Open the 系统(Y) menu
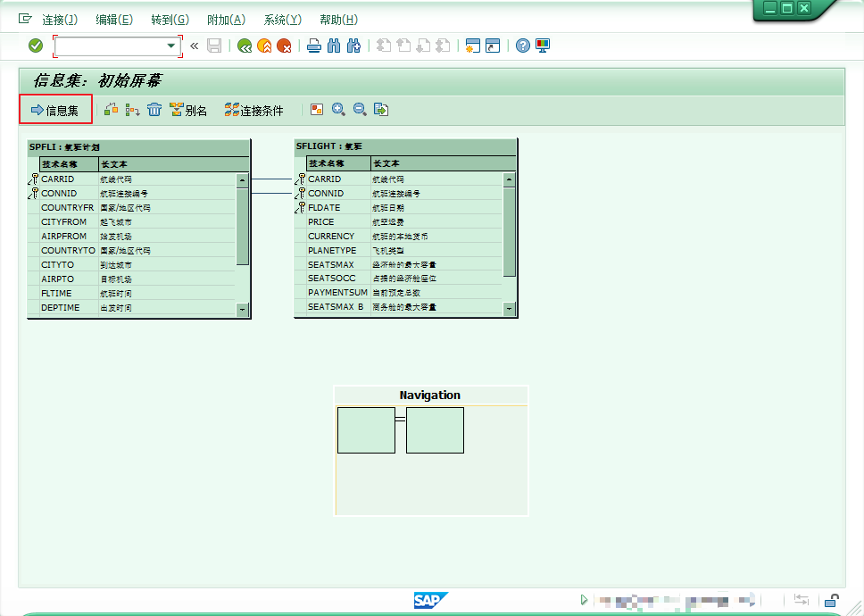 [282, 20]
